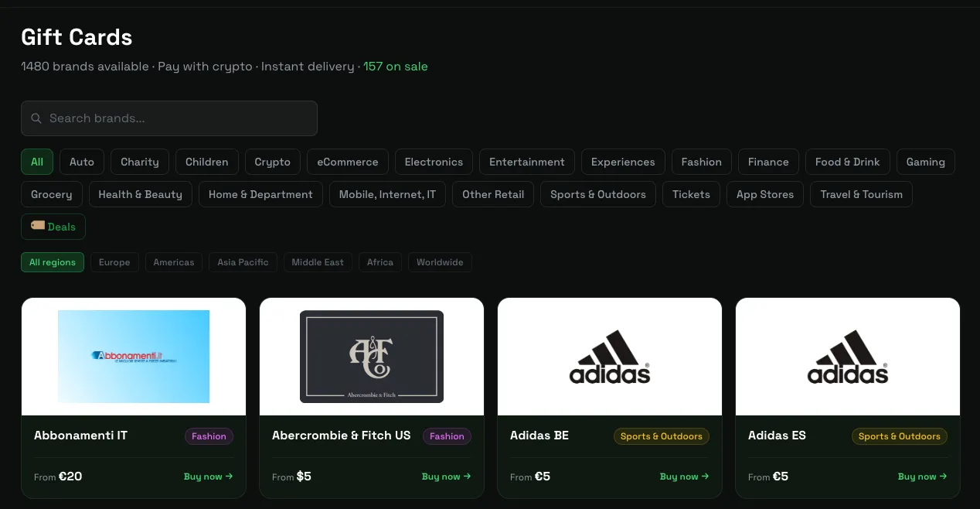
Task: Click the Fashion tag on Abercrombie & Fitch
Action: [447, 436]
